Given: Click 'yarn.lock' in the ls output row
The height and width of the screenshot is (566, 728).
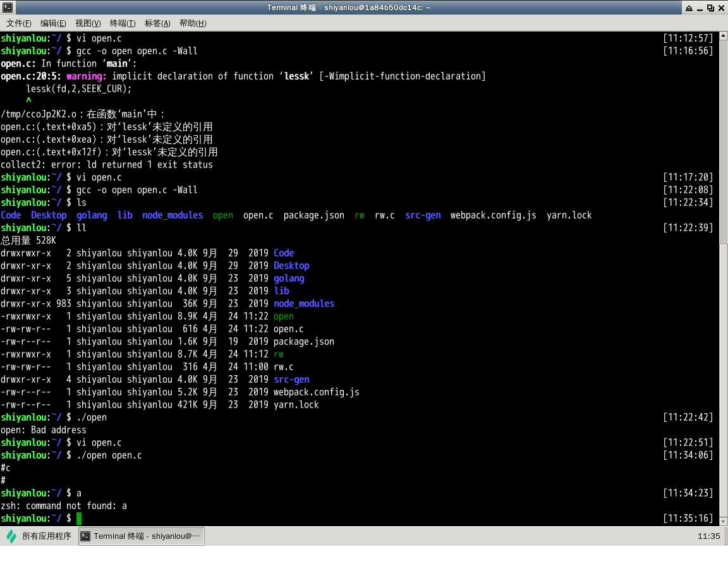Looking at the screenshot, I should [569, 215].
